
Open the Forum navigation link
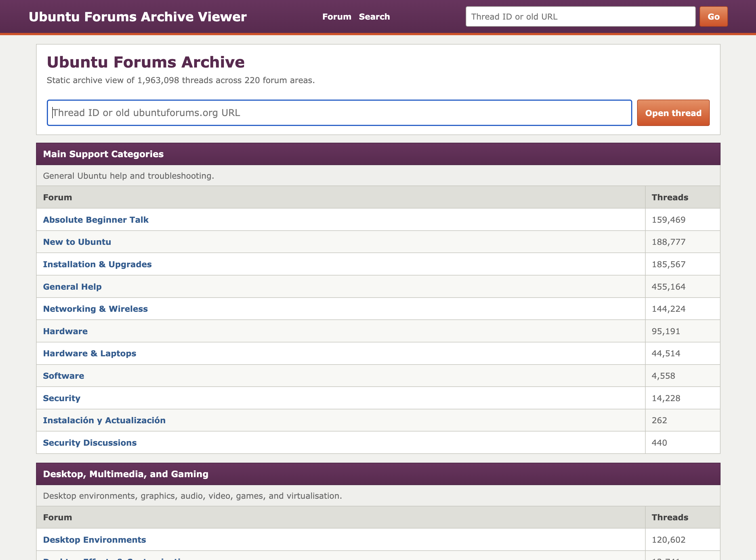337,17
